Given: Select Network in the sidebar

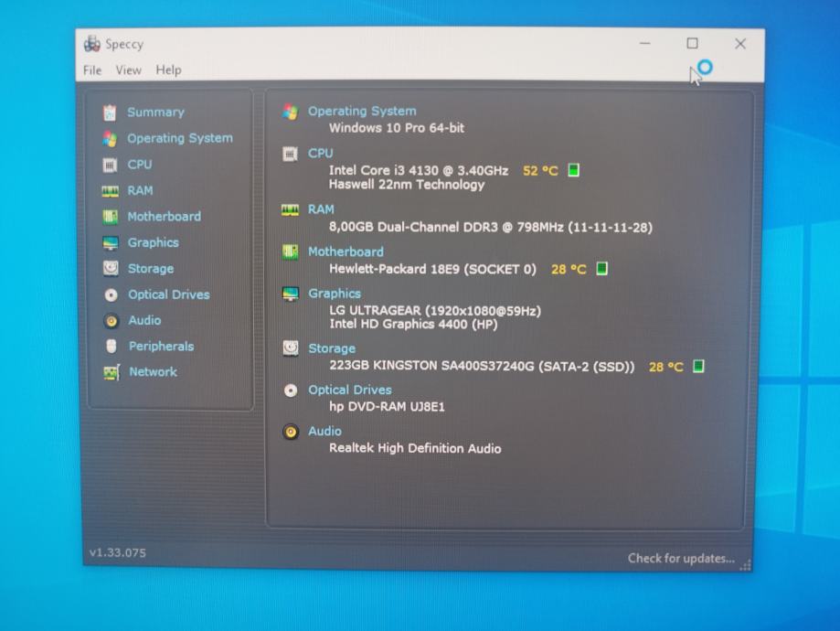Looking at the screenshot, I should (154, 372).
